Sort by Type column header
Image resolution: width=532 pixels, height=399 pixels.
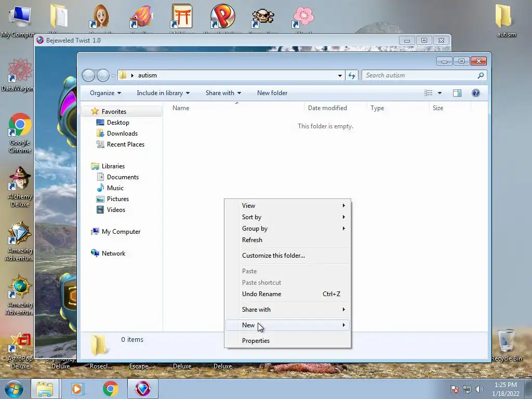(398, 108)
